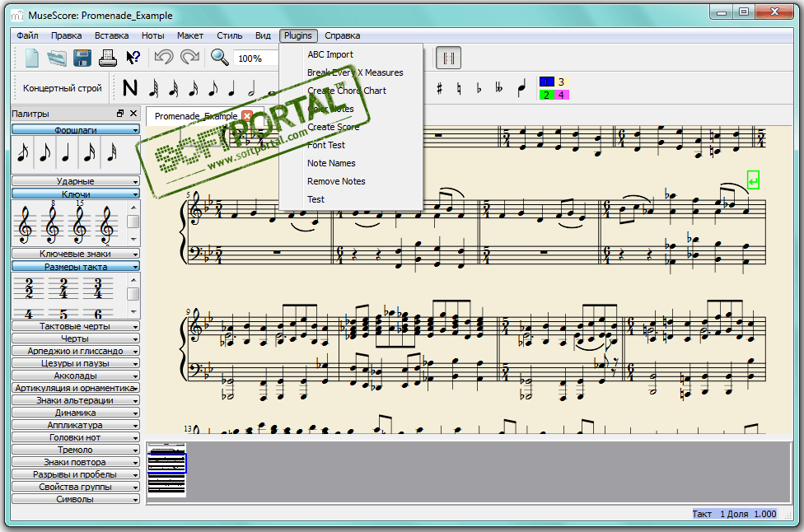Collapse the Размеры такта palette

(x=76, y=267)
